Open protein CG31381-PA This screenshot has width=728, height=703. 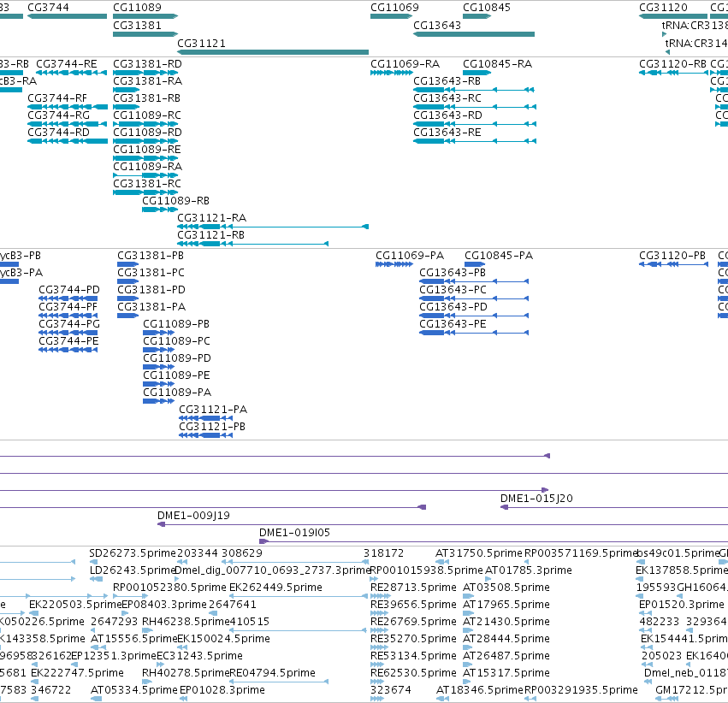(151, 307)
